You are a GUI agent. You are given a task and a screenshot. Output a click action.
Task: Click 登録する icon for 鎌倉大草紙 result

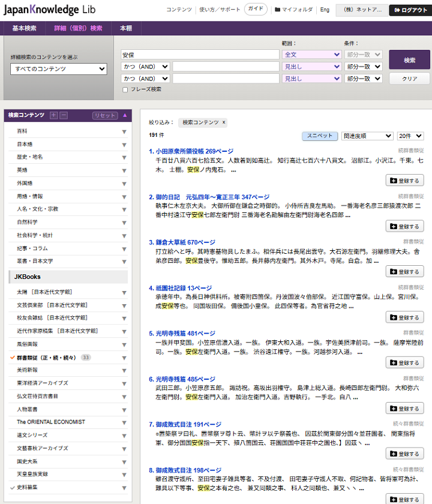pos(404,272)
